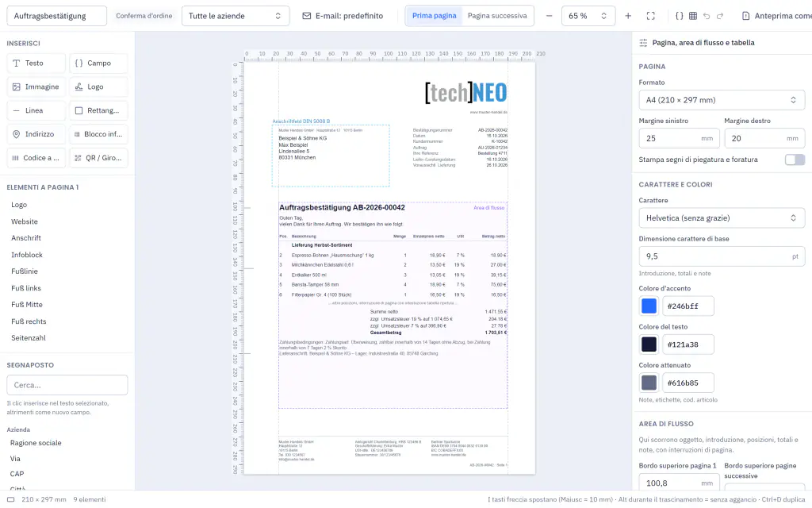Click the Anschriftfeld DIN 5008 B address block
Screen dimensions: 812x508
coord(331,156)
